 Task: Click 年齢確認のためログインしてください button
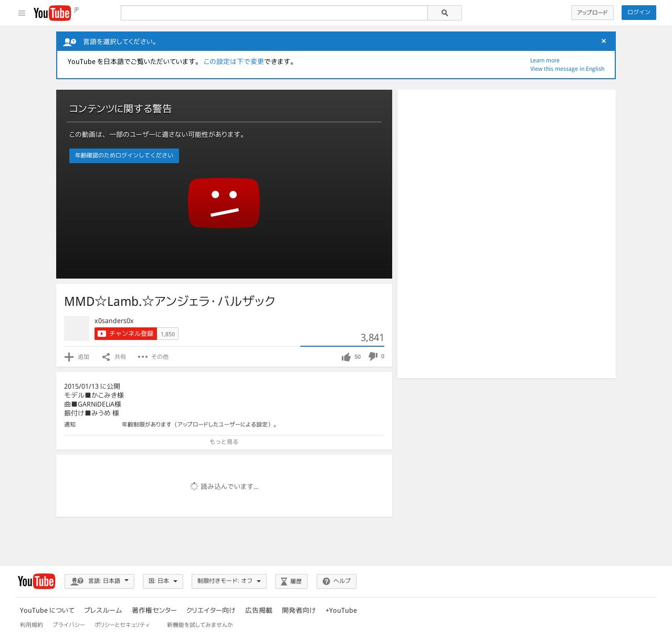[x=124, y=156]
